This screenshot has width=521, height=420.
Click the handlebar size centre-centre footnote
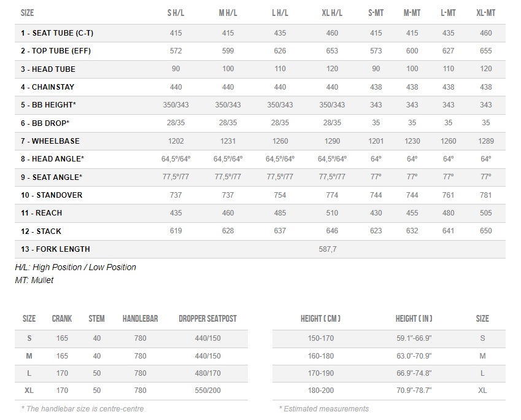pos(82,408)
